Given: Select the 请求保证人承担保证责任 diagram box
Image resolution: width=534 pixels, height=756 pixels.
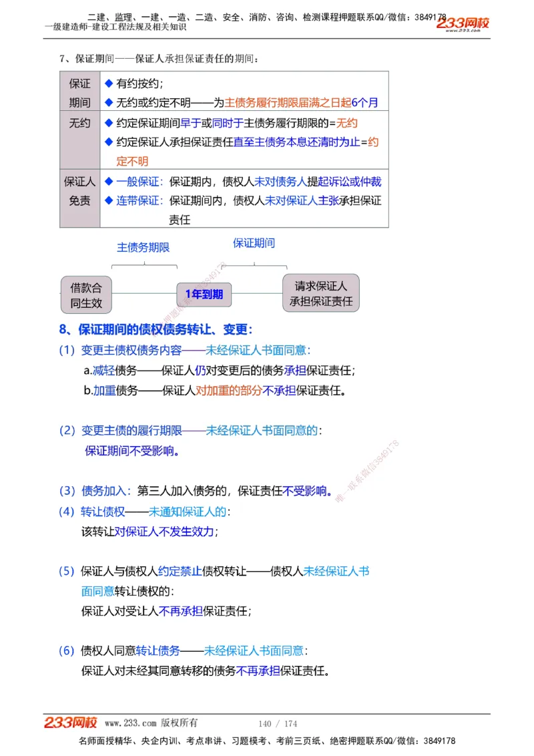Looking at the screenshot, I should [321, 293].
